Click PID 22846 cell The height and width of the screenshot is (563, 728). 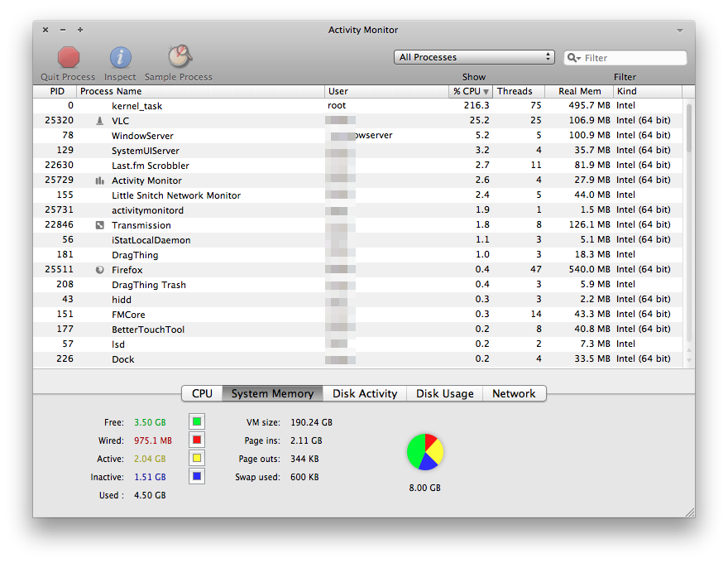(59, 225)
